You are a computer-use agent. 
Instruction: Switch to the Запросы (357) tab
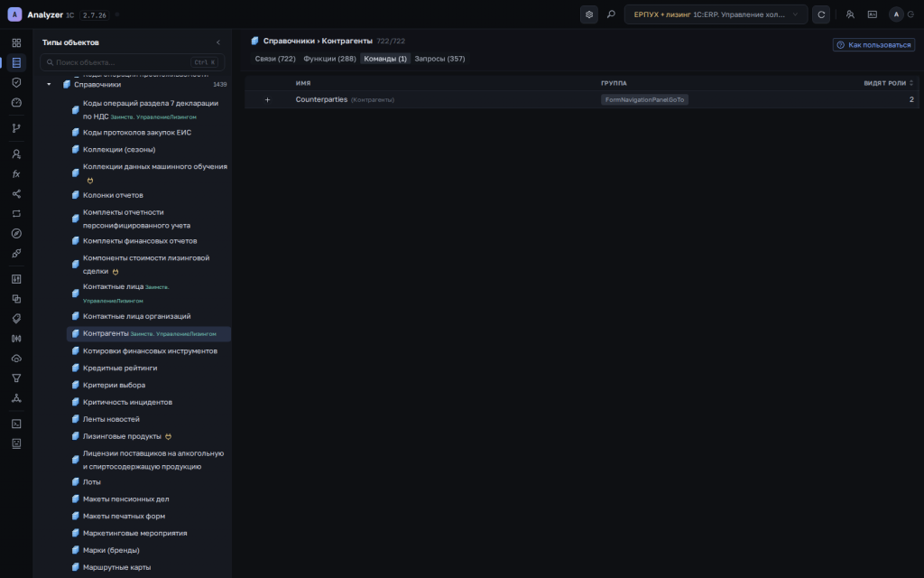439,59
